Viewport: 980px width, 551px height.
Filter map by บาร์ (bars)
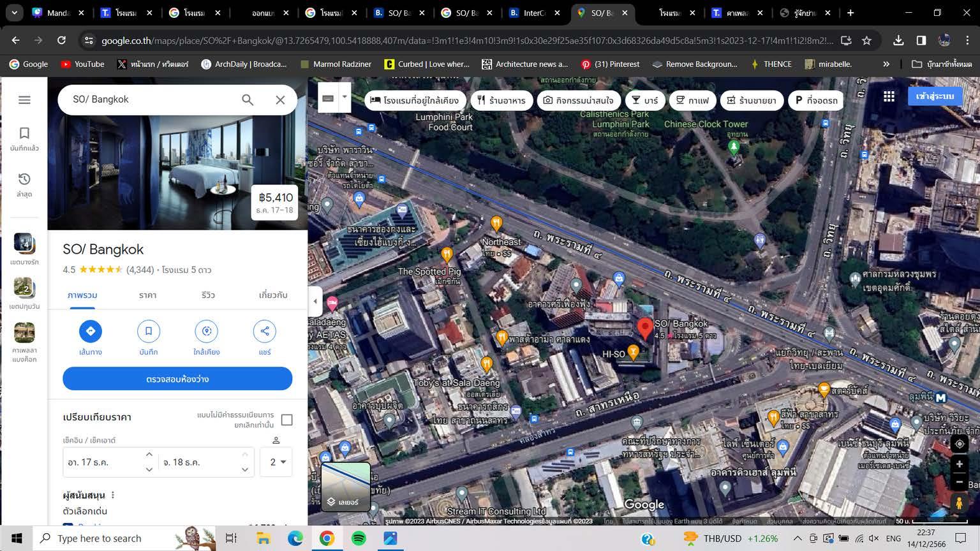(x=645, y=100)
